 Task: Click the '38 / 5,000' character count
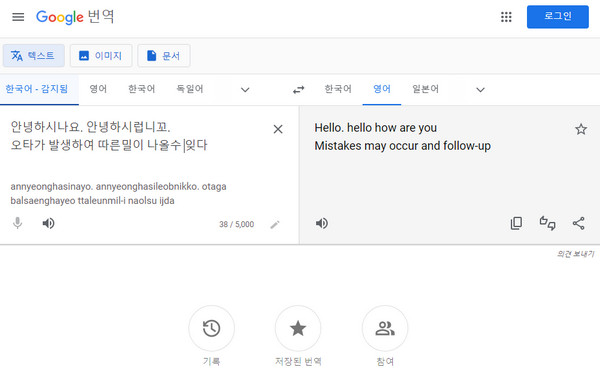[x=236, y=224]
